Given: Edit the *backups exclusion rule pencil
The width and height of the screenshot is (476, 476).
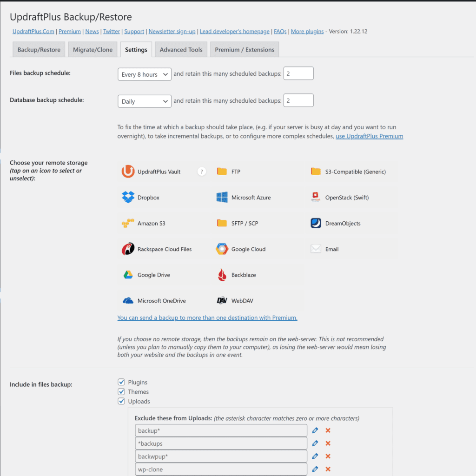Looking at the screenshot, I should (x=315, y=443).
